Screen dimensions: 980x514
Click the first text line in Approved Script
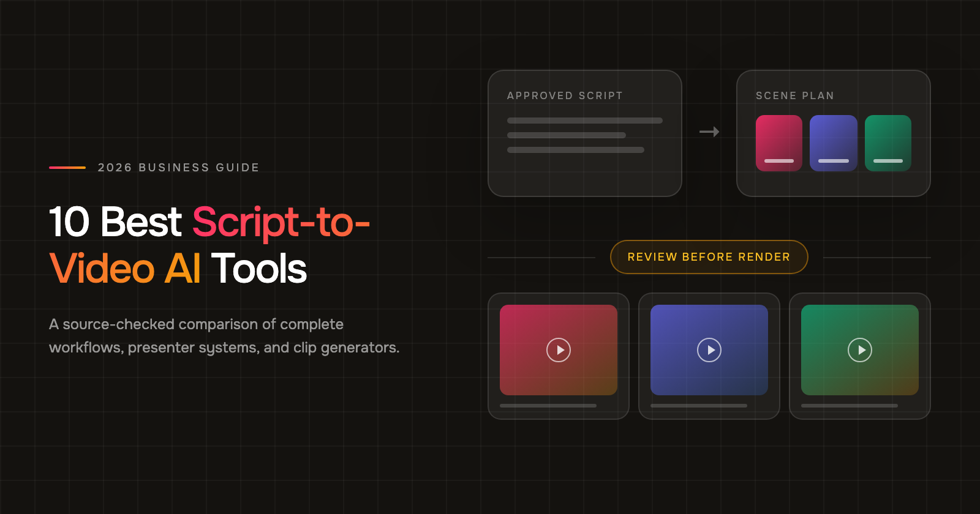coord(585,121)
